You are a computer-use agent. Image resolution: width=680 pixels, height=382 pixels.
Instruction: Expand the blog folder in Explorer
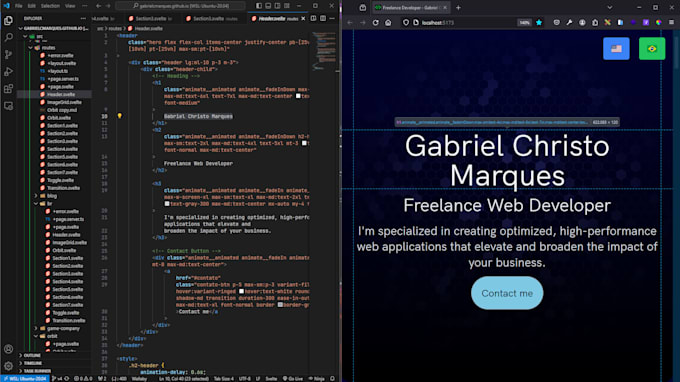(x=36, y=196)
